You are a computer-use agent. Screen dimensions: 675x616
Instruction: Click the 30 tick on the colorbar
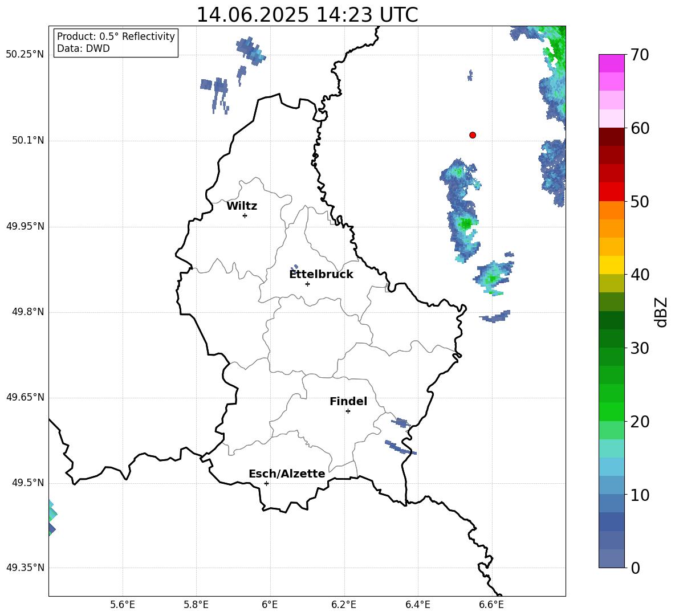640,348
